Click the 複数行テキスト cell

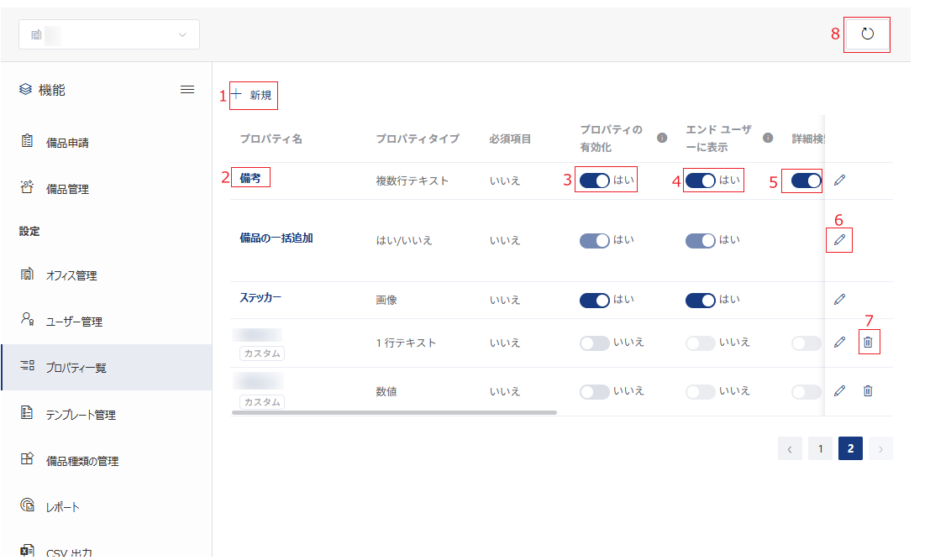(x=412, y=181)
